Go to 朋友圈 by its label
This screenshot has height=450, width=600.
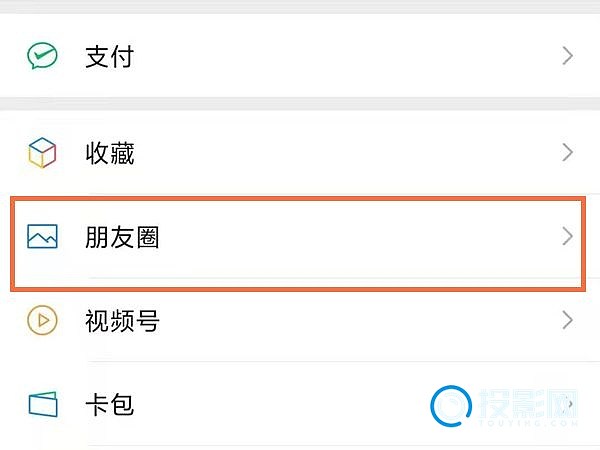(122, 237)
